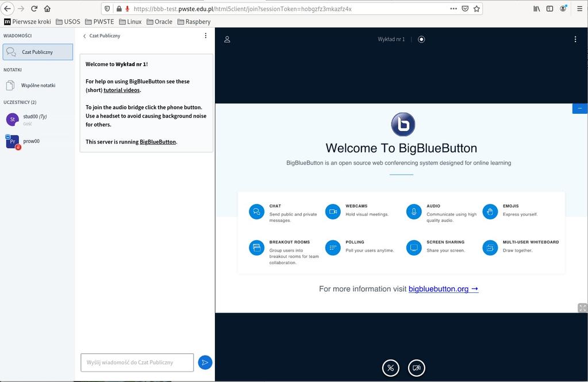Image resolution: width=588 pixels, height=382 pixels.
Task: Click the WIADOMOŚCI section header
Action: [x=18, y=36]
